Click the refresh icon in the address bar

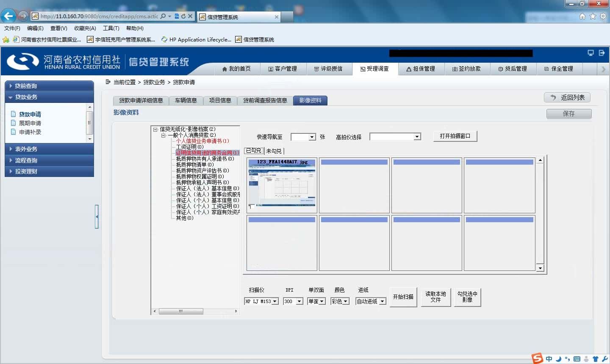pos(183,16)
